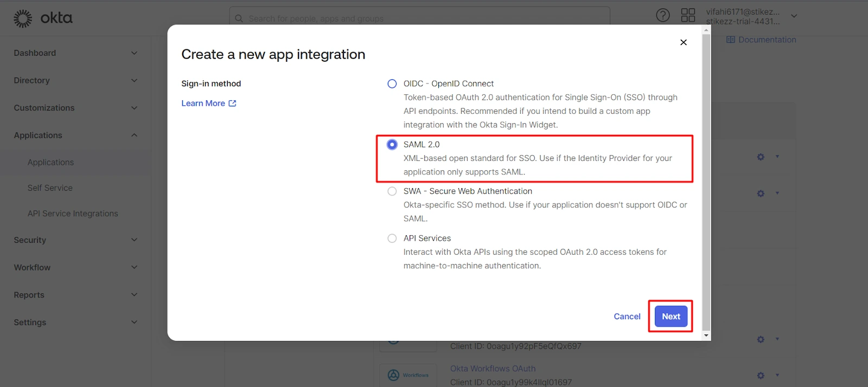
Task: Click the dialog vertical scrollbar
Action: [706, 182]
